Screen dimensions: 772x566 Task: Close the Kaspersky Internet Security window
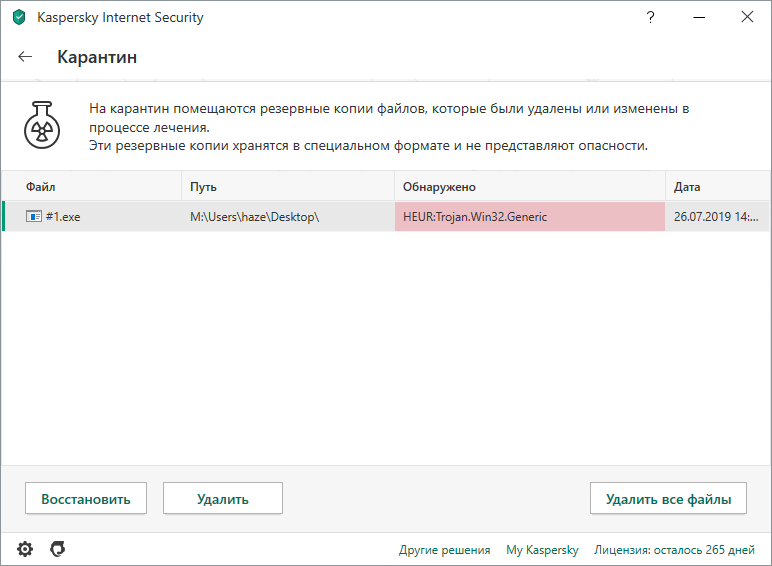(x=747, y=17)
